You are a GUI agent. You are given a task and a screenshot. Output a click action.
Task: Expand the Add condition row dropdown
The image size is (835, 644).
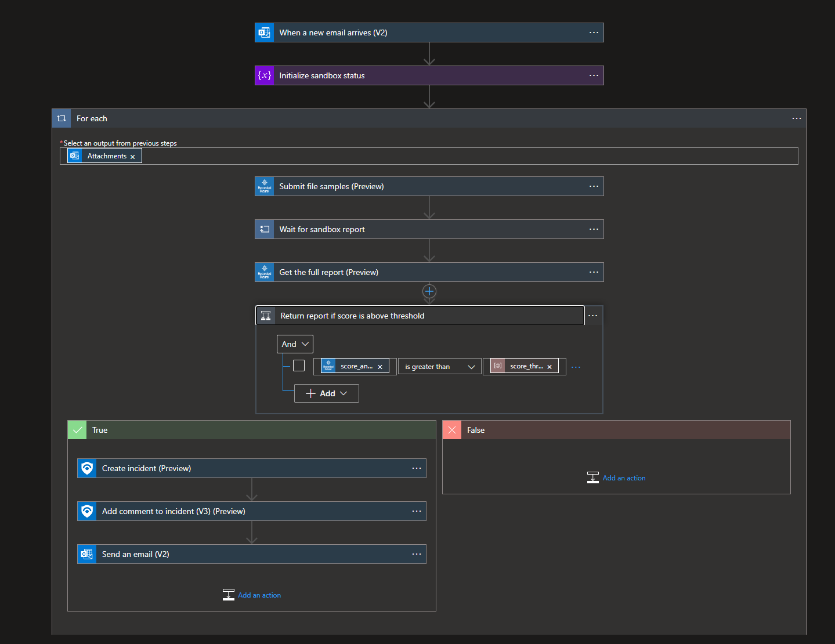pyautogui.click(x=326, y=393)
